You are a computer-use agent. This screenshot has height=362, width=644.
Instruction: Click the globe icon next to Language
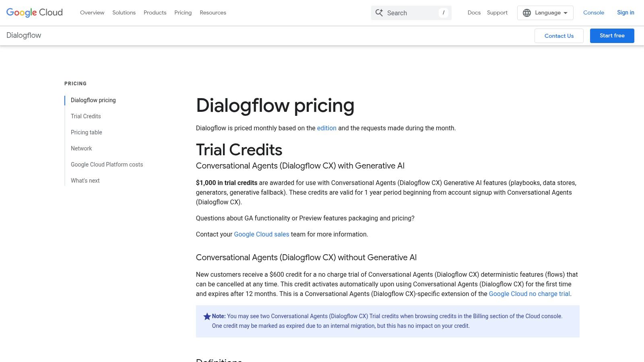(x=526, y=12)
